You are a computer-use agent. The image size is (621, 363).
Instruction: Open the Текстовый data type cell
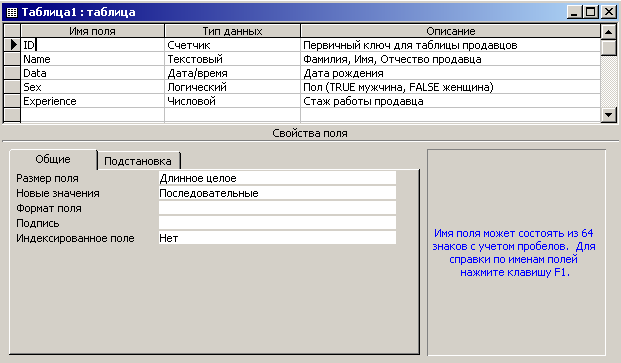pos(232,59)
